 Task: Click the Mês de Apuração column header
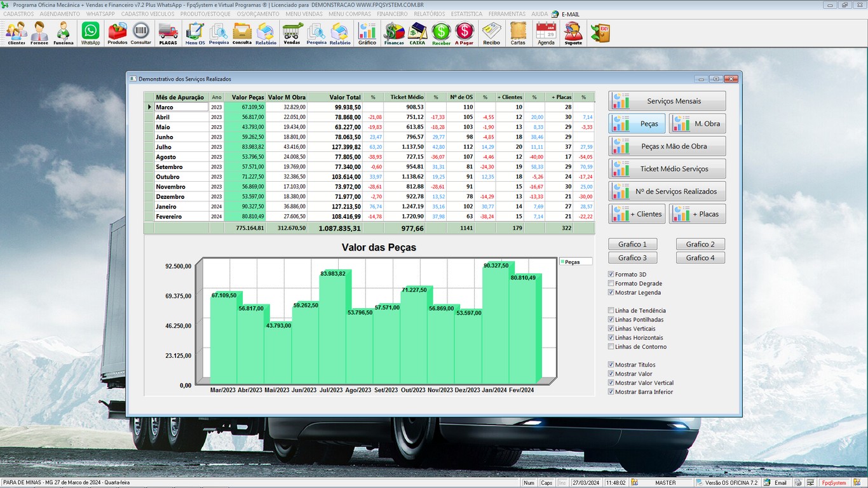tap(180, 97)
